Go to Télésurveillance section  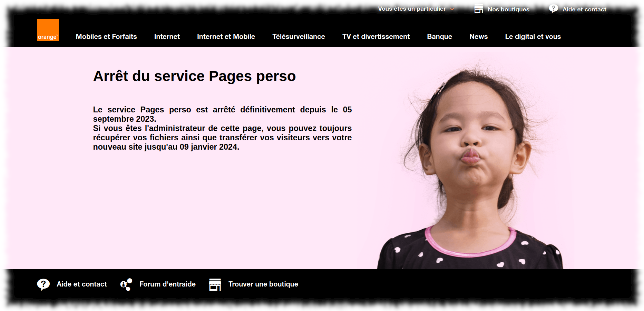click(x=299, y=37)
